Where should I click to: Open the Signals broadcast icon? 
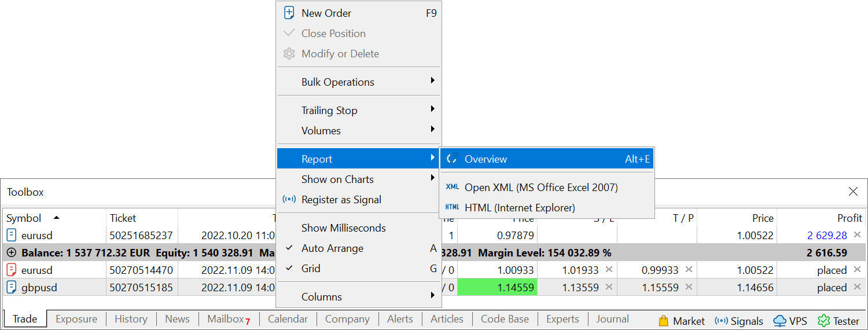[722, 321]
